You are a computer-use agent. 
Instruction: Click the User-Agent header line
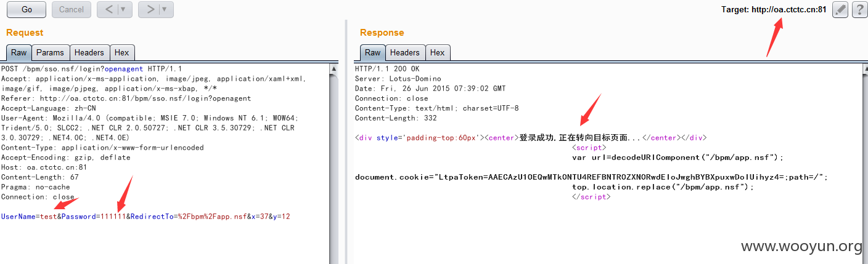[x=150, y=128]
